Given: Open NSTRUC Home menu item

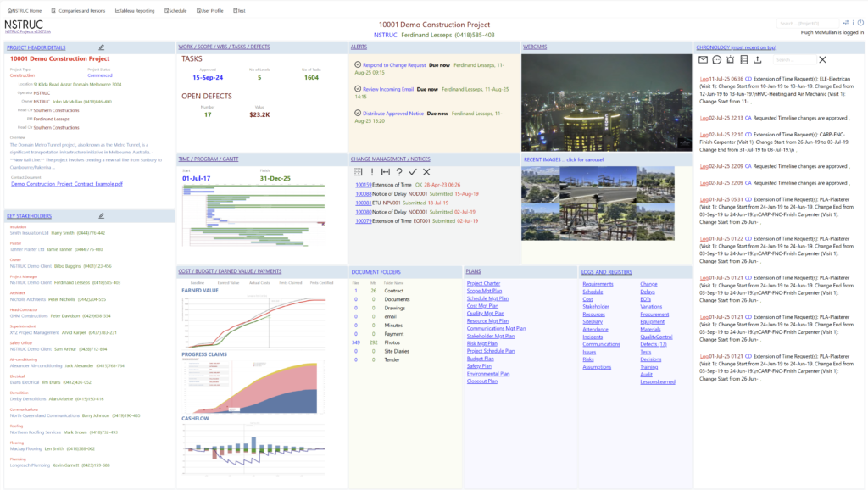Looking at the screenshot, I should (25, 10).
